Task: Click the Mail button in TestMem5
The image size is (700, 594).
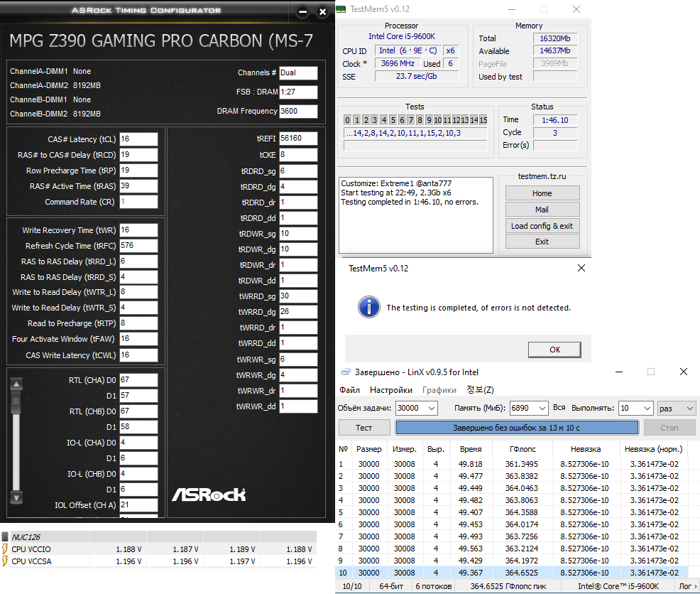Action: pos(542,209)
